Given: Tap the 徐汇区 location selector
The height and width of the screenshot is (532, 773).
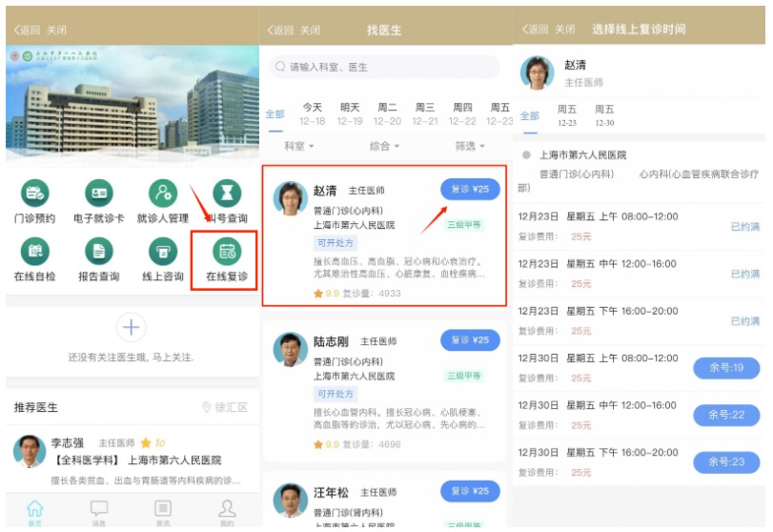Looking at the screenshot, I should 225,407.
